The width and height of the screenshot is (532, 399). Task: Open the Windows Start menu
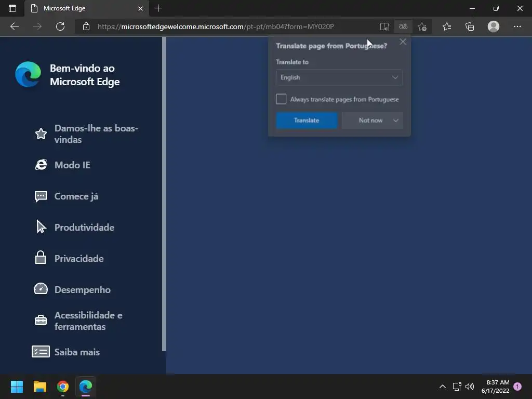coord(17,387)
